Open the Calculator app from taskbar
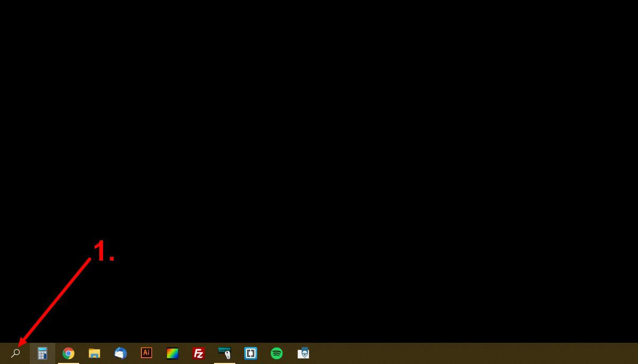This screenshot has width=638, height=364. coord(42,353)
